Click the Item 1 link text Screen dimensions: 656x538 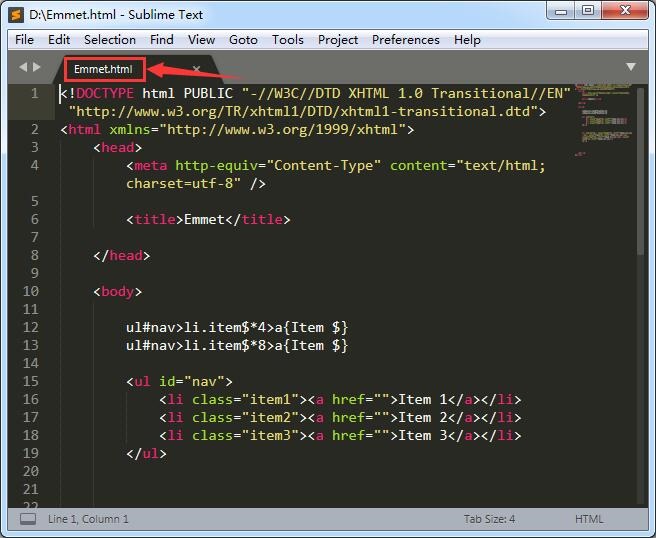423,399
